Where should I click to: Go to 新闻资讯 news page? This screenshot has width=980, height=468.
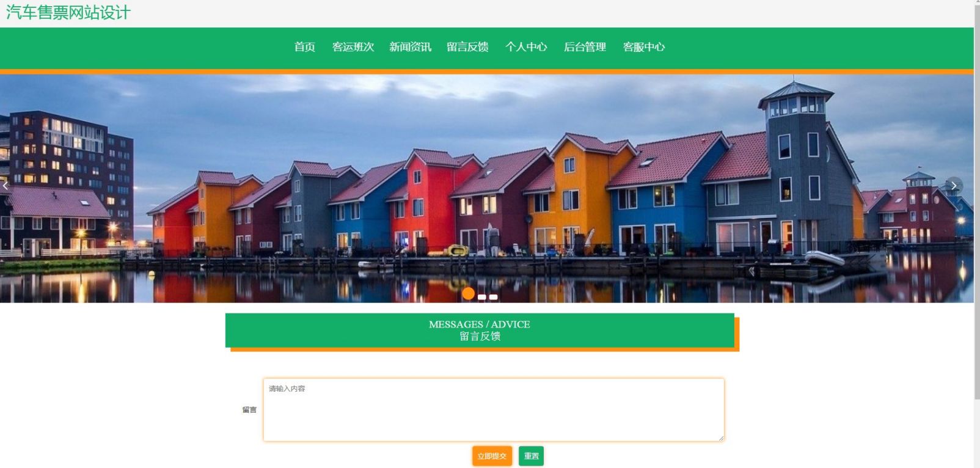tap(411, 47)
